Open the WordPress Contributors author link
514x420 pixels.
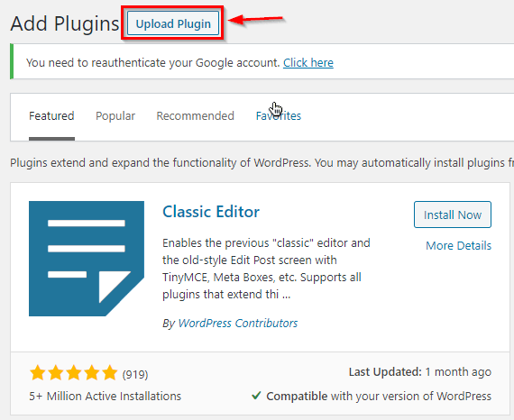click(238, 323)
